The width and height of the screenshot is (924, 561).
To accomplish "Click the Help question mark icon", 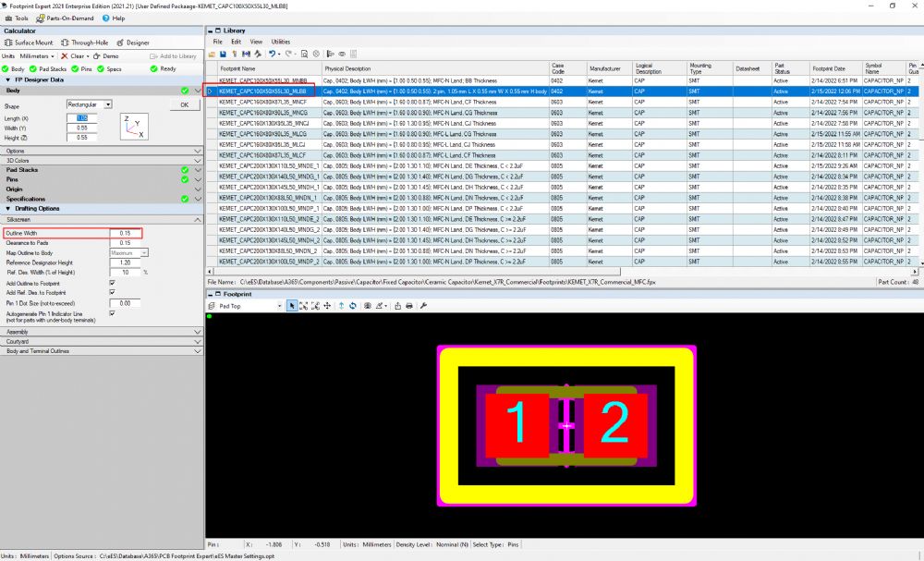I will (x=106, y=18).
